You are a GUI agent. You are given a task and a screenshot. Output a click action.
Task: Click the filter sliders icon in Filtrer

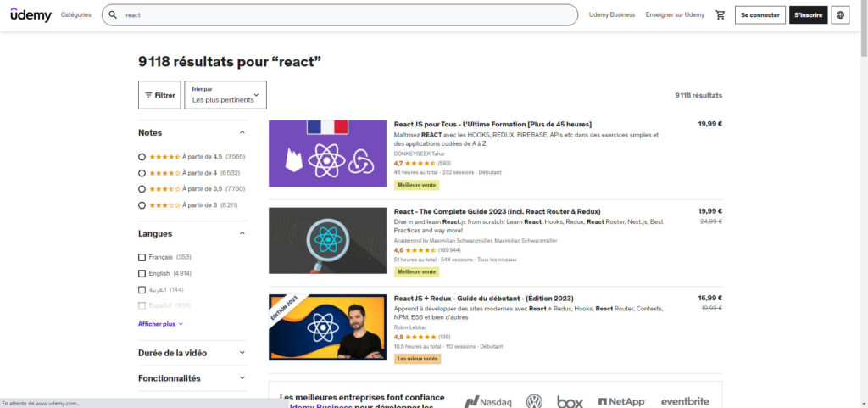pyautogui.click(x=148, y=95)
